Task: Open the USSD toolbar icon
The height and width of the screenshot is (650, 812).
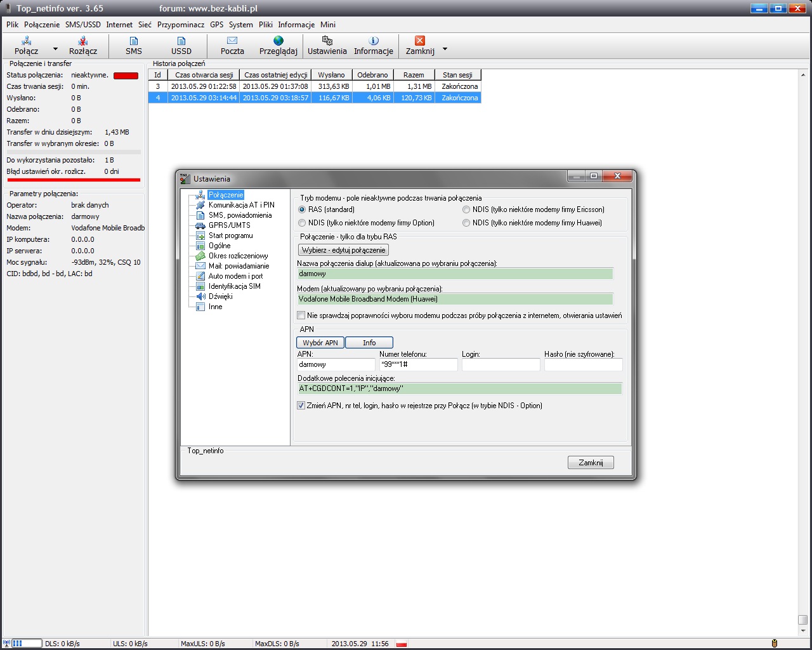Action: tap(181, 41)
